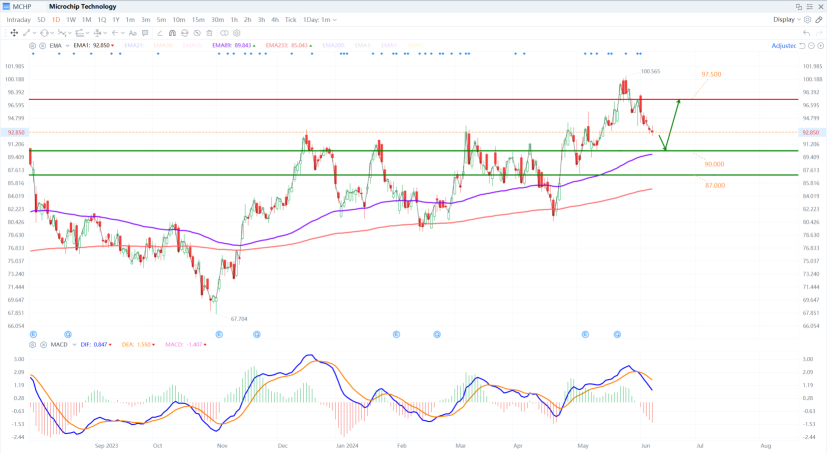
Task: Hide all drawings using eye-slash icon
Action: coord(197,33)
